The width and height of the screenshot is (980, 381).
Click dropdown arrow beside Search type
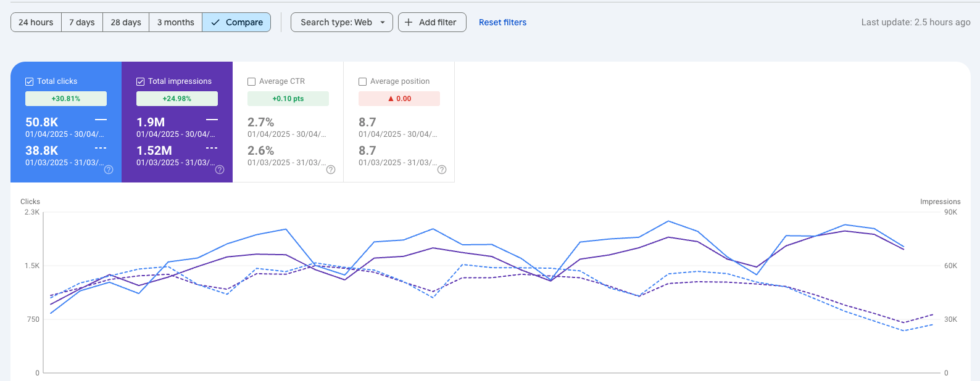click(x=383, y=22)
